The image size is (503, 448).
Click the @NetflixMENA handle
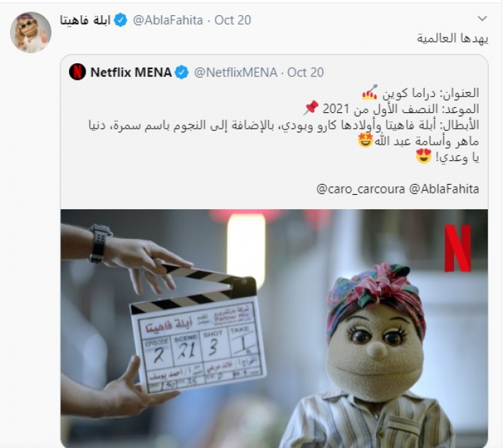click(x=236, y=73)
